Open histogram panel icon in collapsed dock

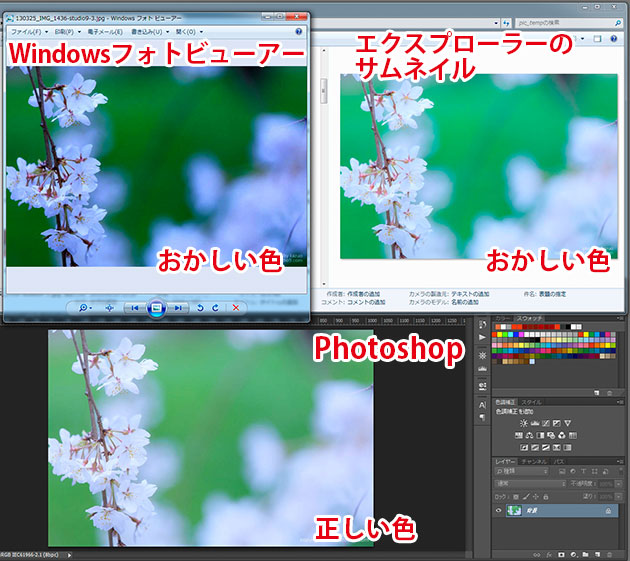483,369
